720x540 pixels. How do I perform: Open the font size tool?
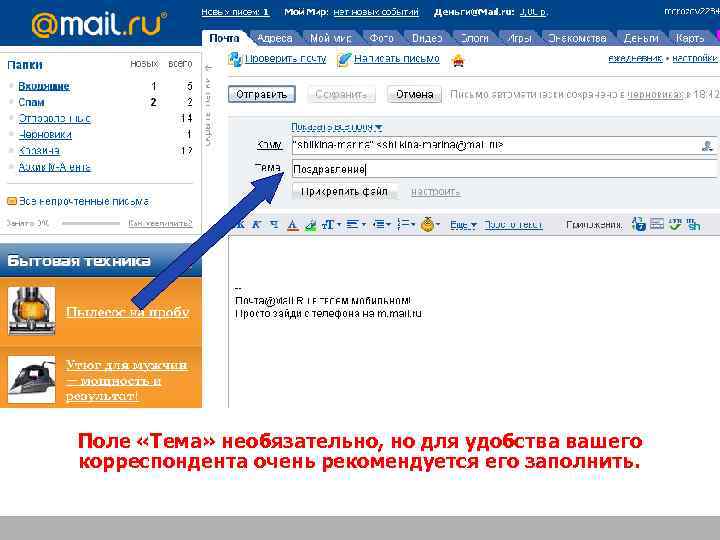tap(328, 225)
